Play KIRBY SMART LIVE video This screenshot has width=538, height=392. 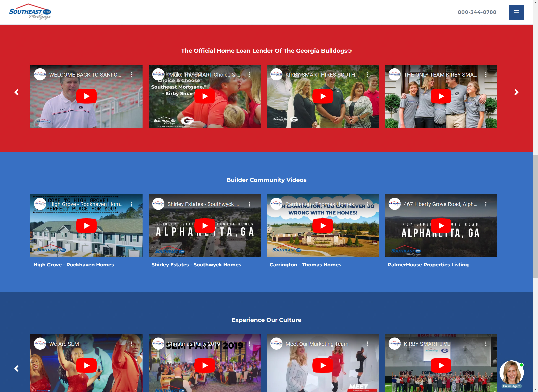(441, 365)
